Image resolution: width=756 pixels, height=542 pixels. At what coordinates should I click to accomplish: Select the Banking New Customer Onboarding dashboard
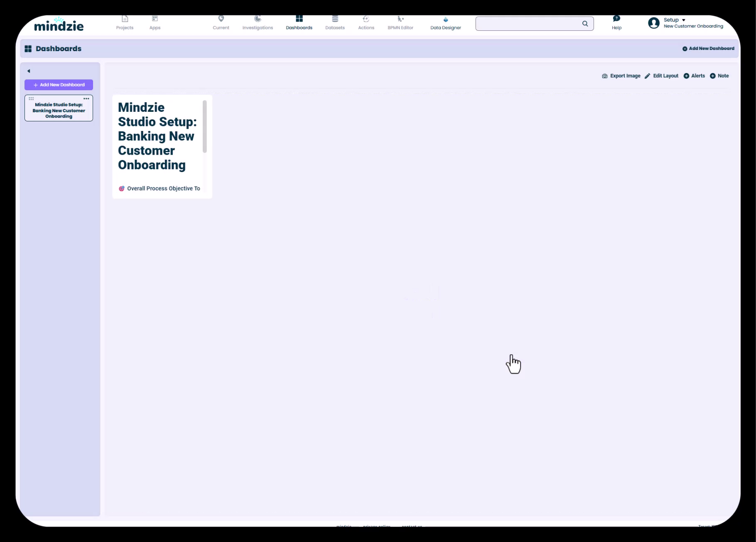tap(59, 111)
